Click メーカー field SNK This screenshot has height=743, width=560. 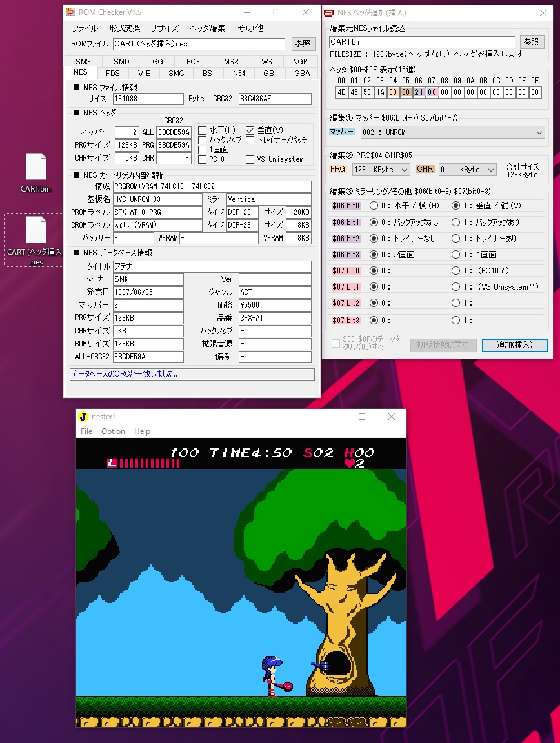pos(148,279)
